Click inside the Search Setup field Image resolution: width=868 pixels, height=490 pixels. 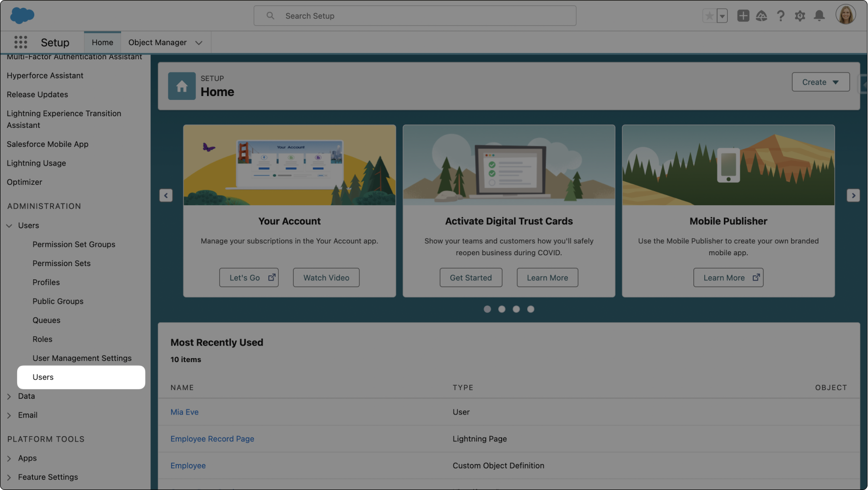pos(414,15)
